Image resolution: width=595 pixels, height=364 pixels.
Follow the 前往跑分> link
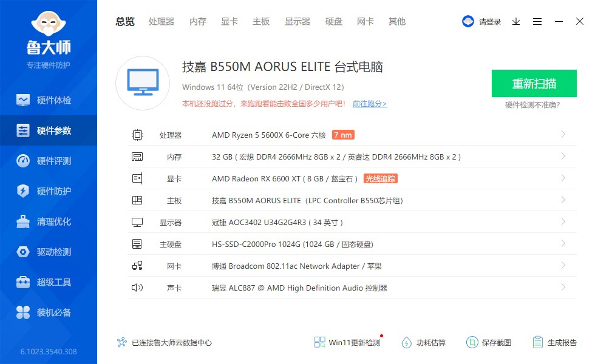coord(370,104)
